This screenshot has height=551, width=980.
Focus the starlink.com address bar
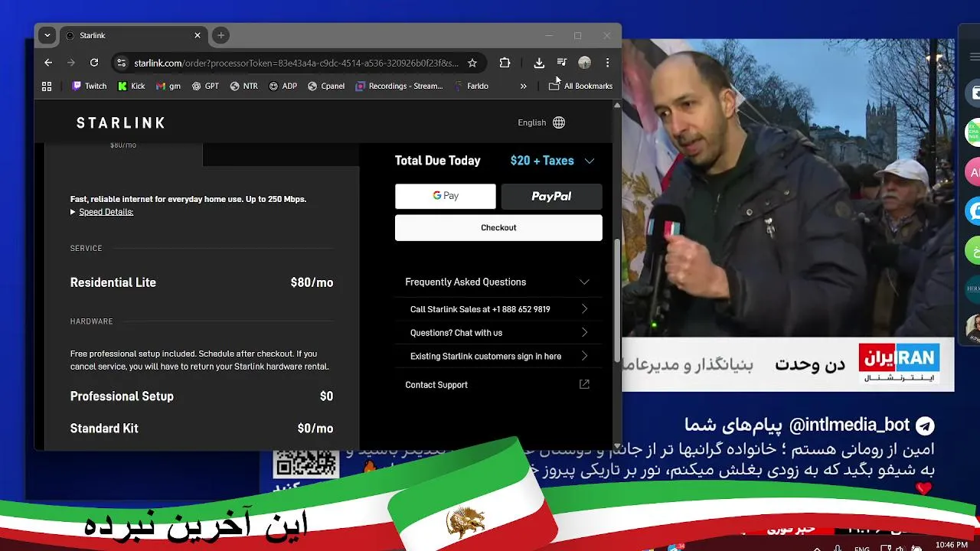click(296, 63)
